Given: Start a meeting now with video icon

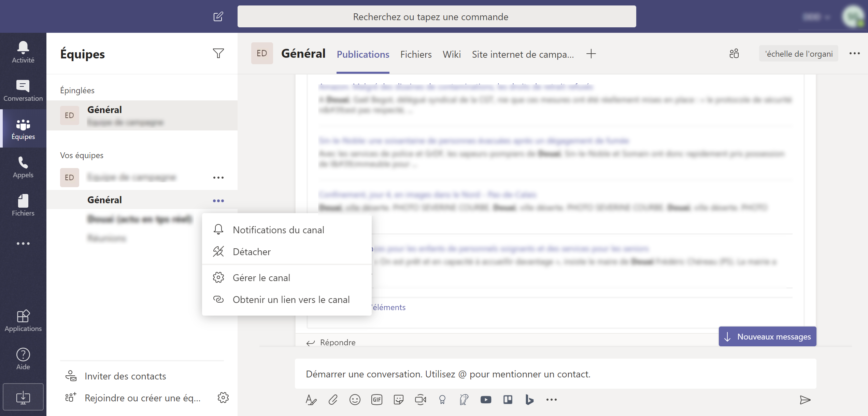Looking at the screenshot, I should pyautogui.click(x=420, y=399).
